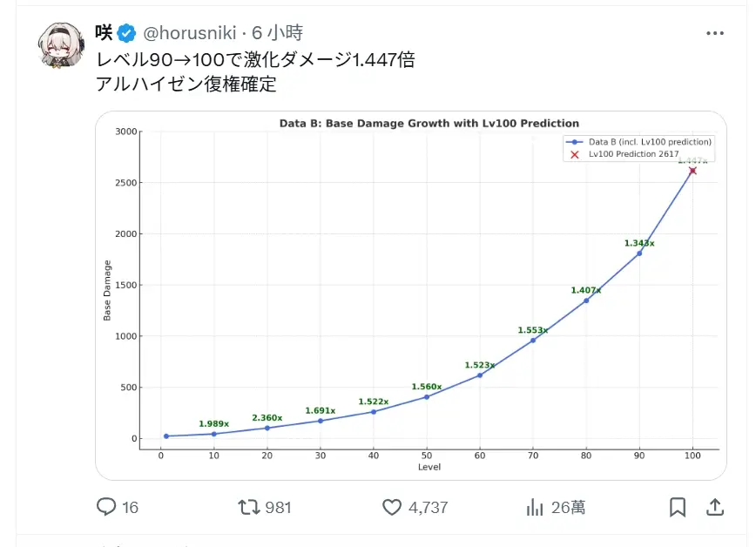Open the tweet via "6 小時" timestamp

point(278,33)
